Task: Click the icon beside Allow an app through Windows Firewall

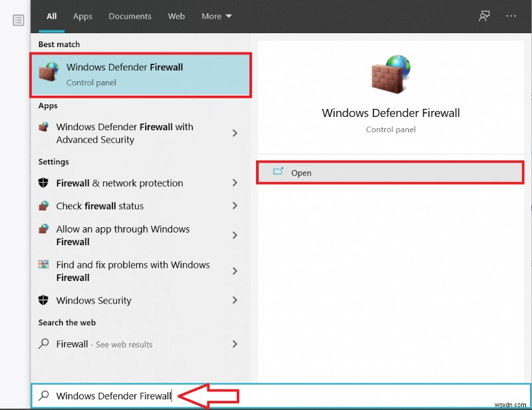Action: click(x=43, y=229)
